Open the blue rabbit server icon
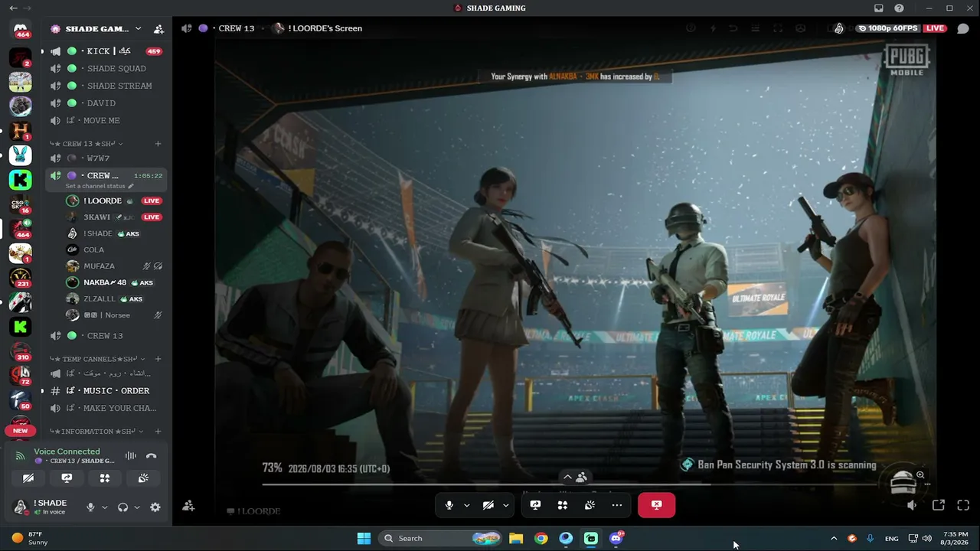The width and height of the screenshot is (980, 551). tap(21, 155)
